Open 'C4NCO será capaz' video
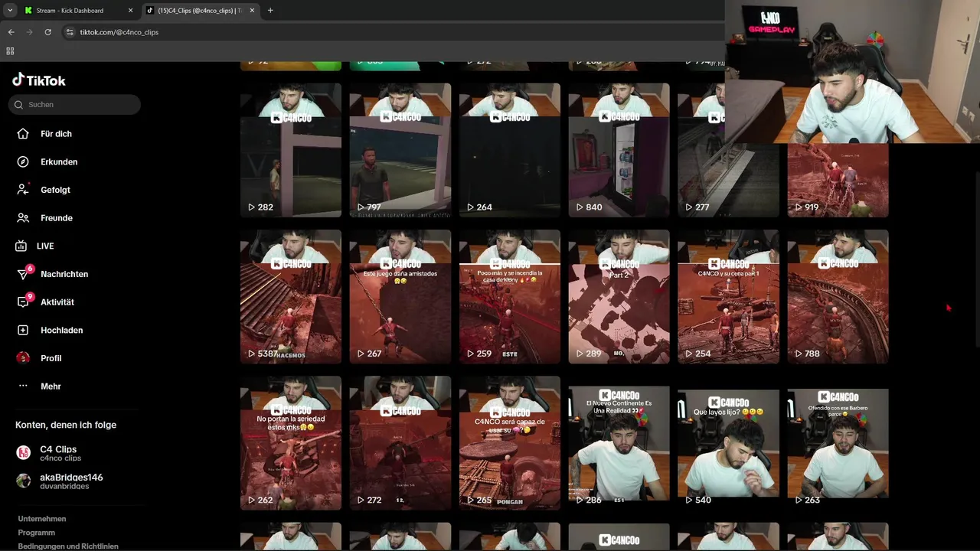980x551 pixels. tap(510, 443)
